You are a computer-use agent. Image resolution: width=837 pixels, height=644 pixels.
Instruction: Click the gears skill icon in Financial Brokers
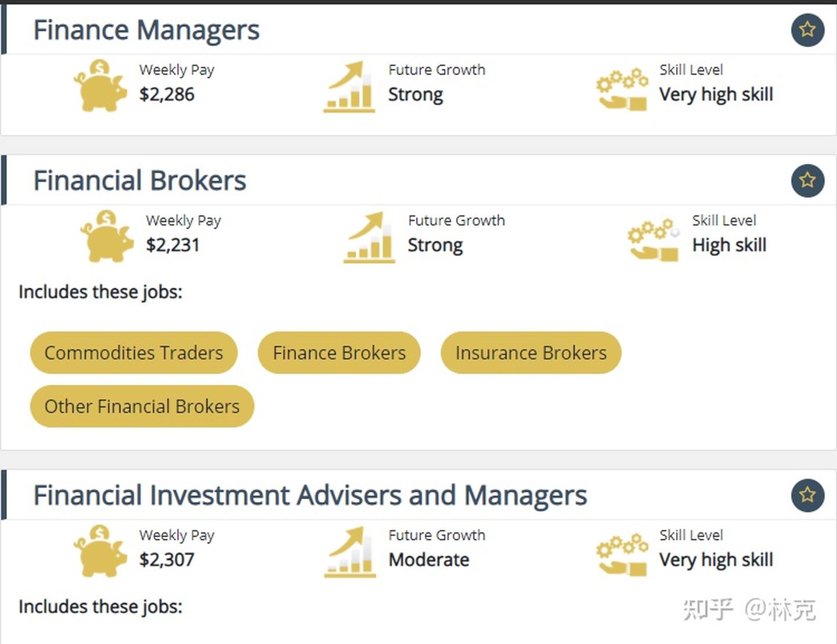click(x=654, y=239)
